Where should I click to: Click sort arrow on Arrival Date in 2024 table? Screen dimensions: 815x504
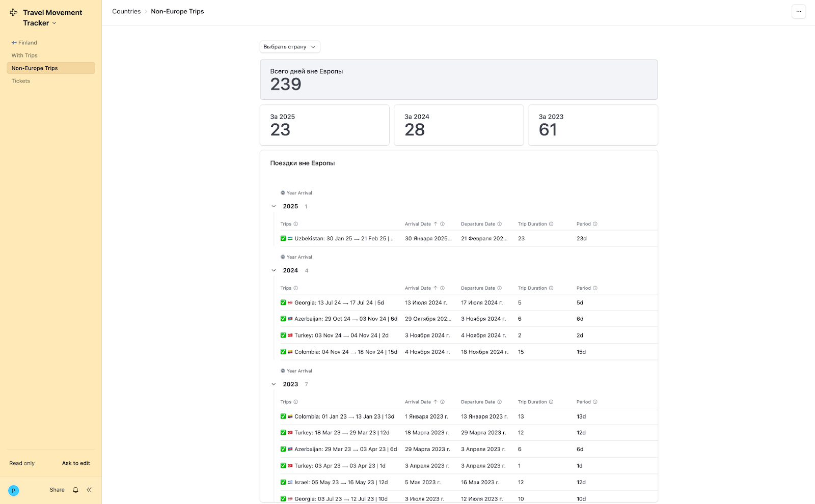click(436, 288)
